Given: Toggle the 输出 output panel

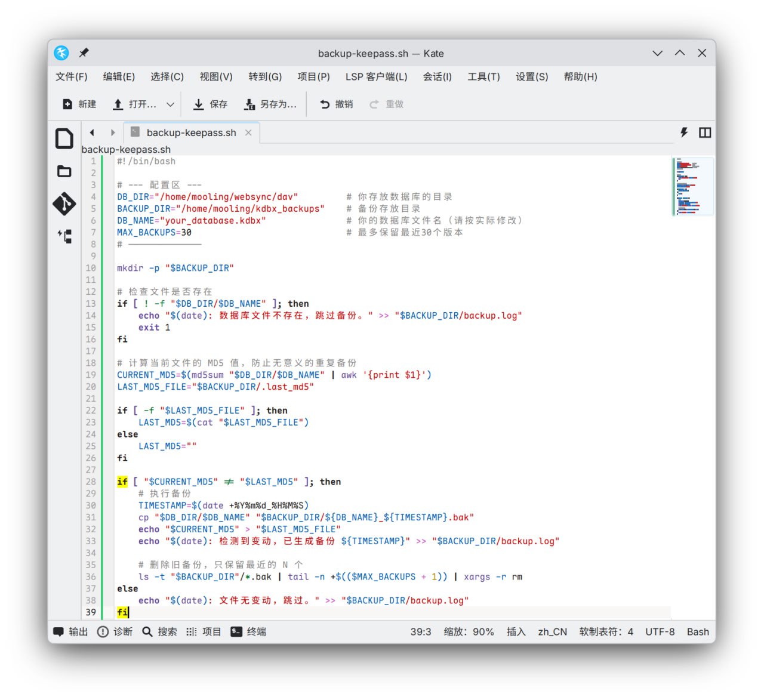Looking at the screenshot, I should pyautogui.click(x=70, y=632).
